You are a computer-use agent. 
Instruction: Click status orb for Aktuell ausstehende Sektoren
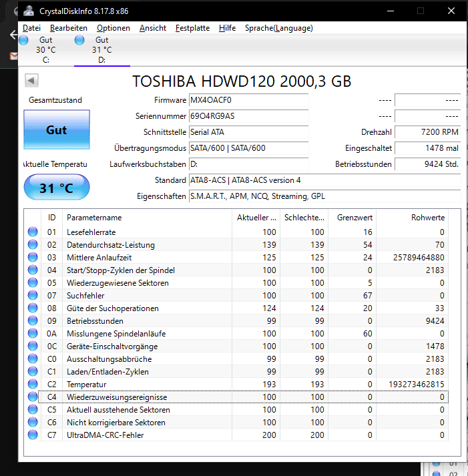pyautogui.click(x=33, y=409)
